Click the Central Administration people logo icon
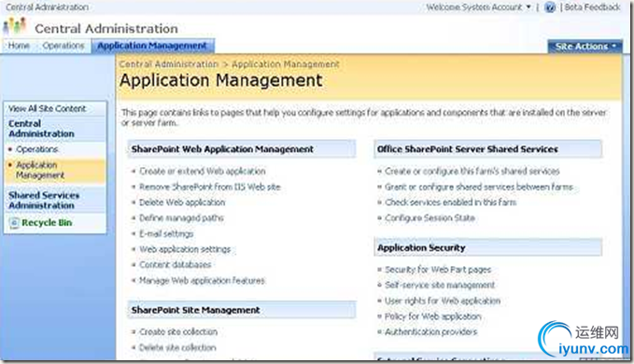 [x=14, y=26]
